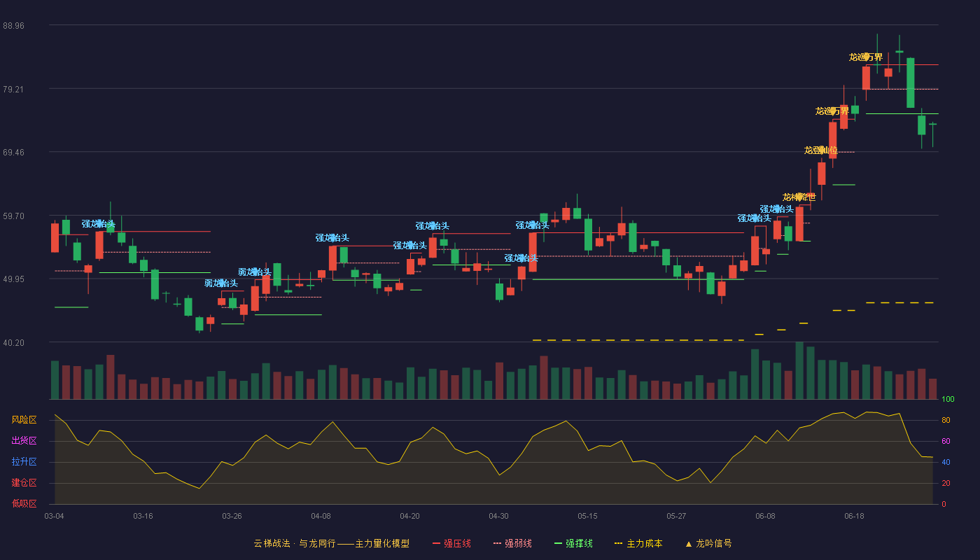
Task: Click the tallest volume bar
Action: tap(799, 370)
